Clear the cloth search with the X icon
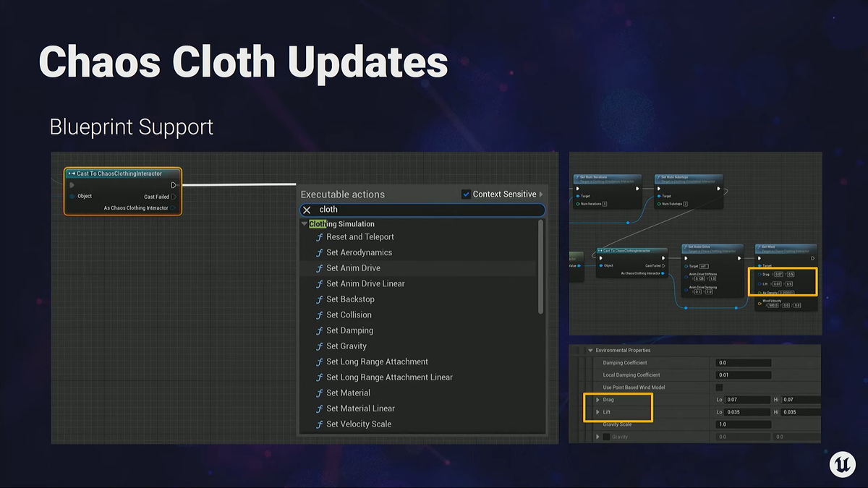The image size is (868, 488). tap(307, 210)
